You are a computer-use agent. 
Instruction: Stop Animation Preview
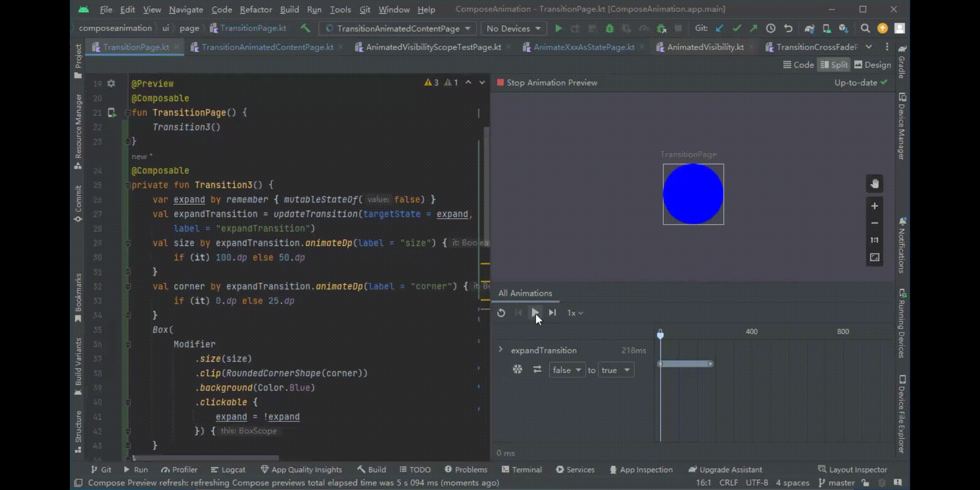pos(547,83)
